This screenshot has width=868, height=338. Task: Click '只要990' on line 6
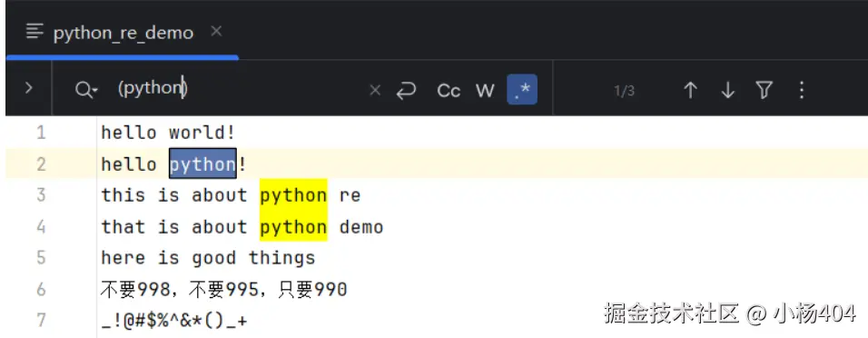[x=312, y=289]
